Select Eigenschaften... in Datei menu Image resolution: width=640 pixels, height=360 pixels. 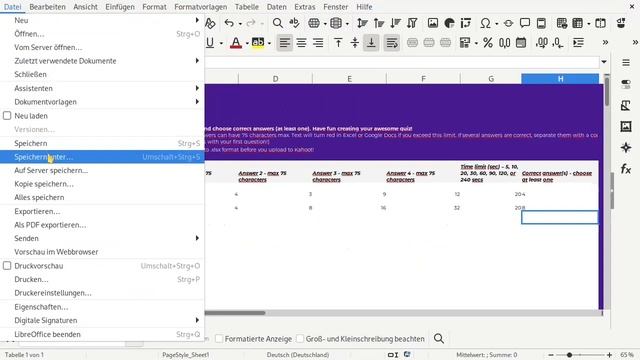(102, 307)
